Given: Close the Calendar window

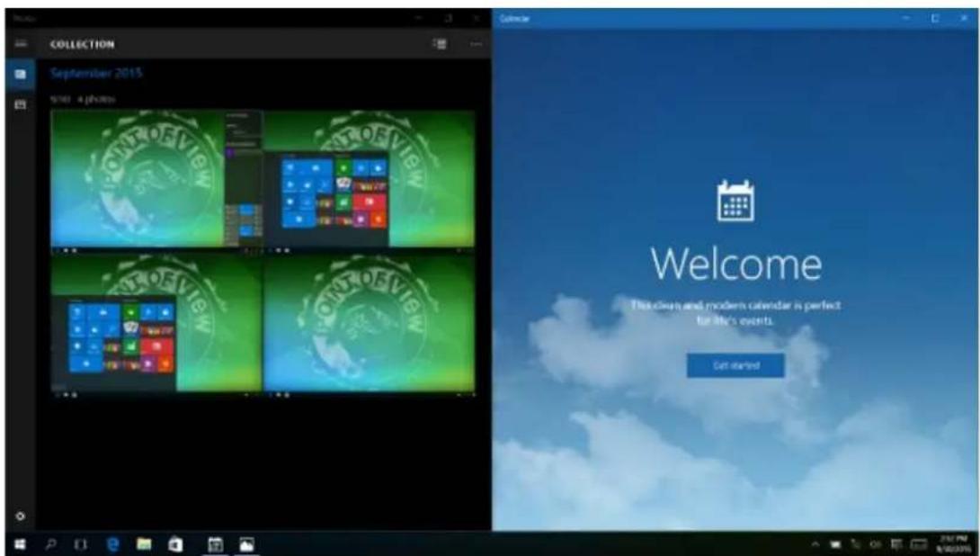Looking at the screenshot, I should [x=963, y=18].
